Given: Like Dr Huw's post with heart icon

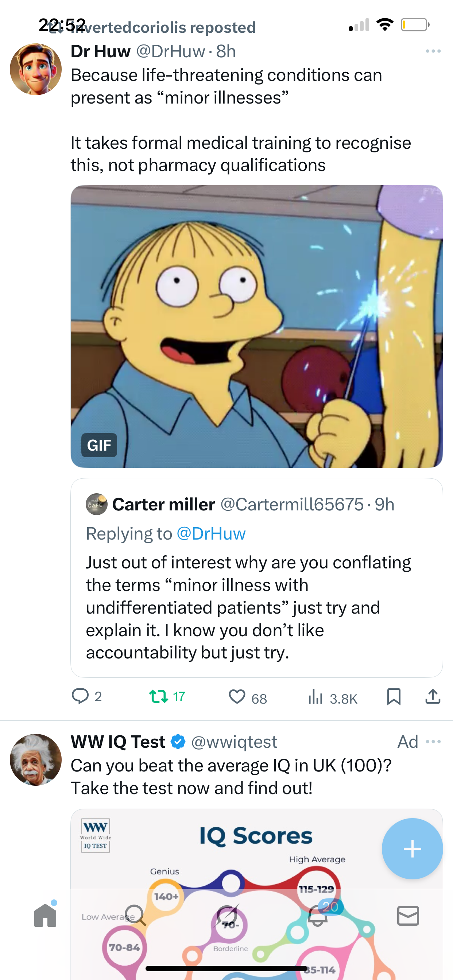Looking at the screenshot, I should point(237,697).
